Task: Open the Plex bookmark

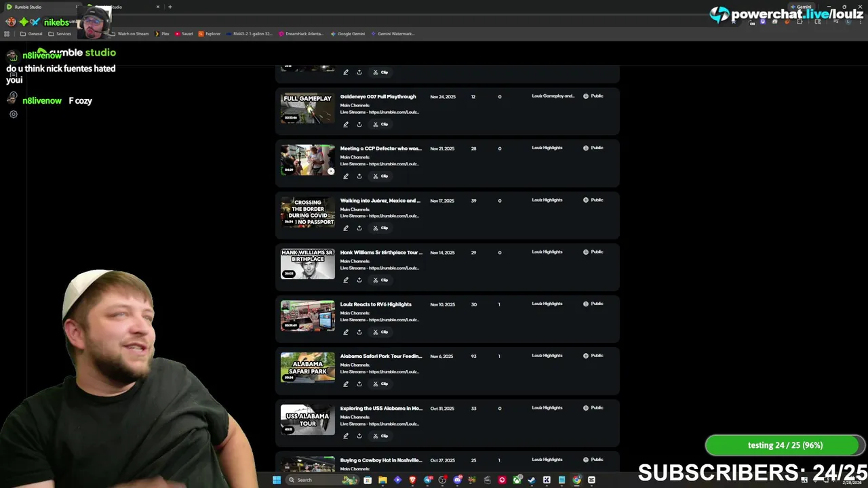Action: [161, 34]
